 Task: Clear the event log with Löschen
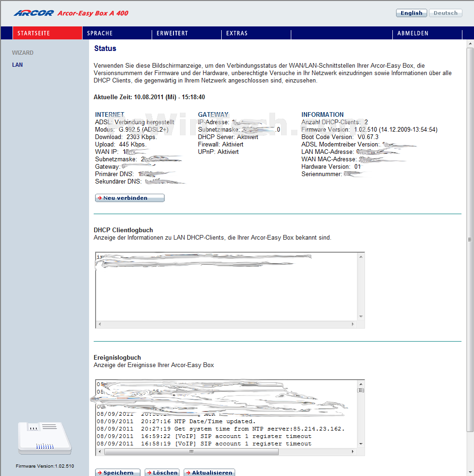pos(162,473)
